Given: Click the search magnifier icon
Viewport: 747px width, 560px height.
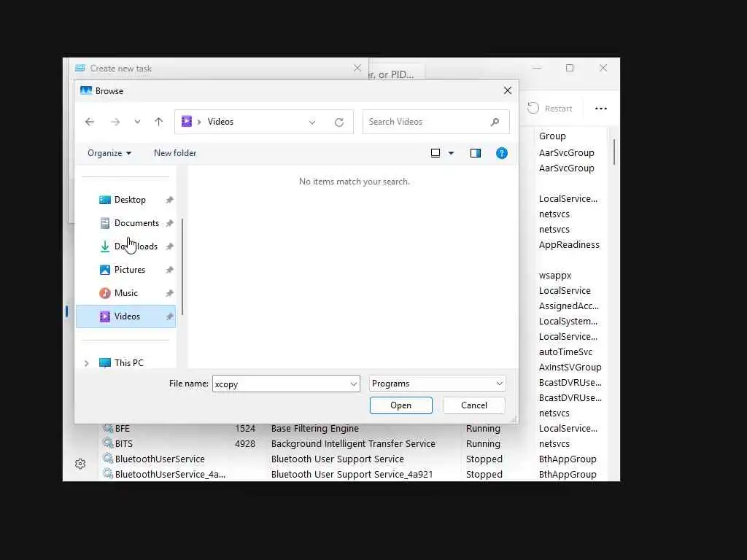Looking at the screenshot, I should pos(495,122).
